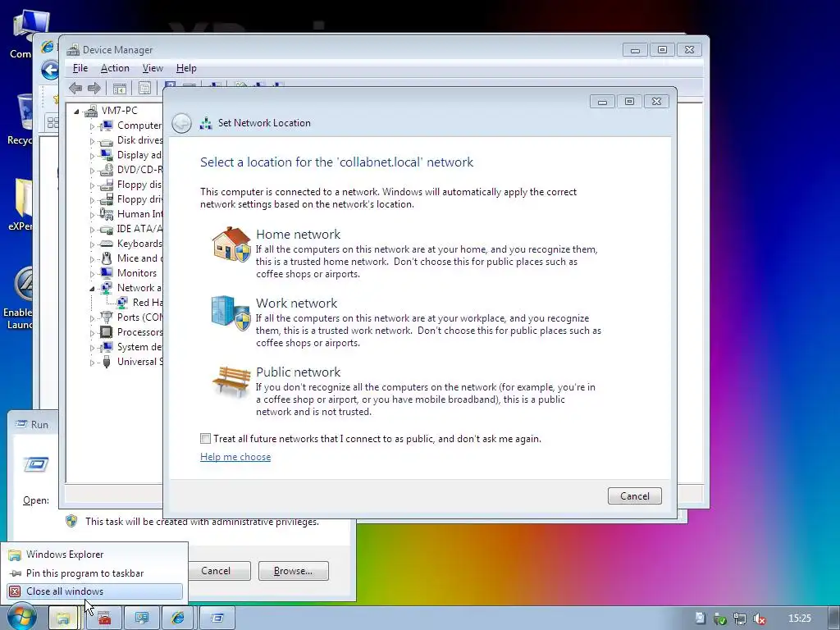Click Browse... in the Run dialog

(x=293, y=571)
